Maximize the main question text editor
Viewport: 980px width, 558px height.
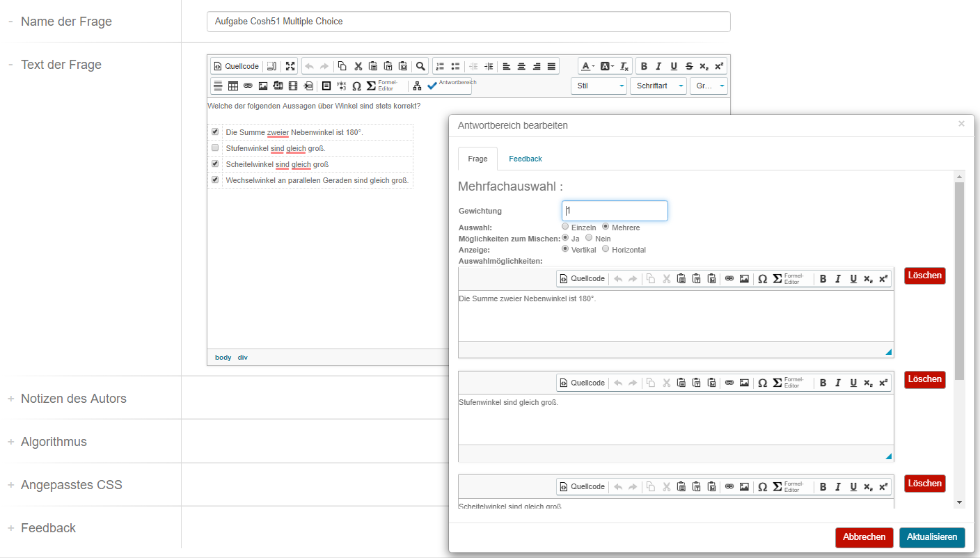[290, 67]
